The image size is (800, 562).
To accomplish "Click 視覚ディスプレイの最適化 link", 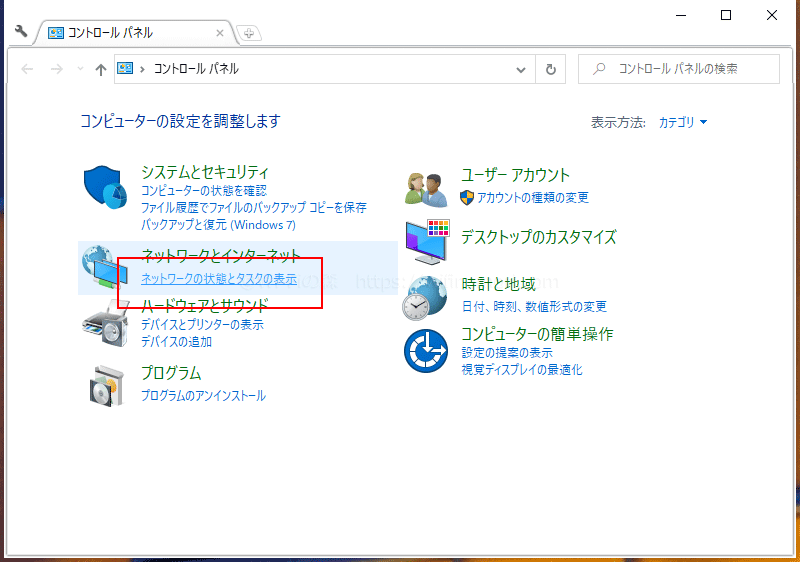I will [x=521, y=369].
